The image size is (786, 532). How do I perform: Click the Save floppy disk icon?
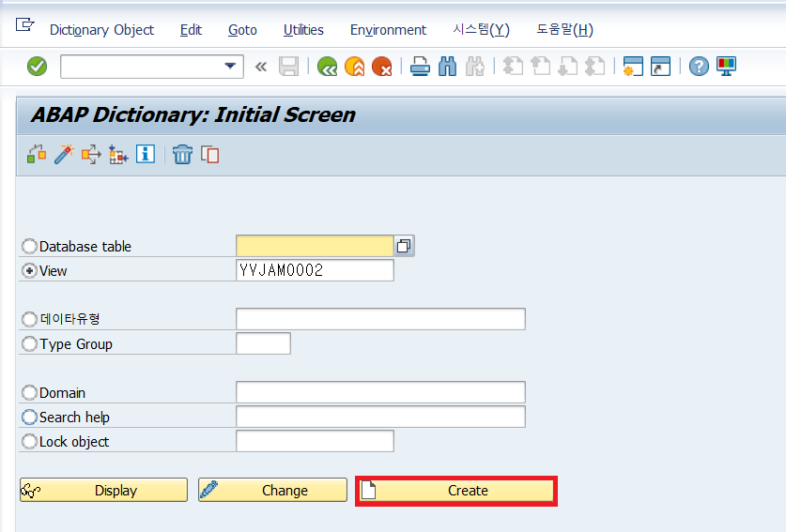[x=288, y=66]
